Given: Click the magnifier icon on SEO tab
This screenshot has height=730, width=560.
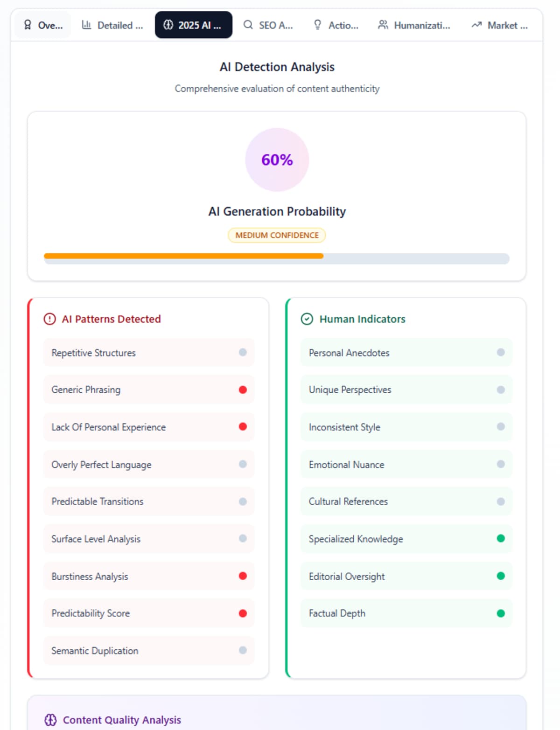Looking at the screenshot, I should [x=248, y=25].
